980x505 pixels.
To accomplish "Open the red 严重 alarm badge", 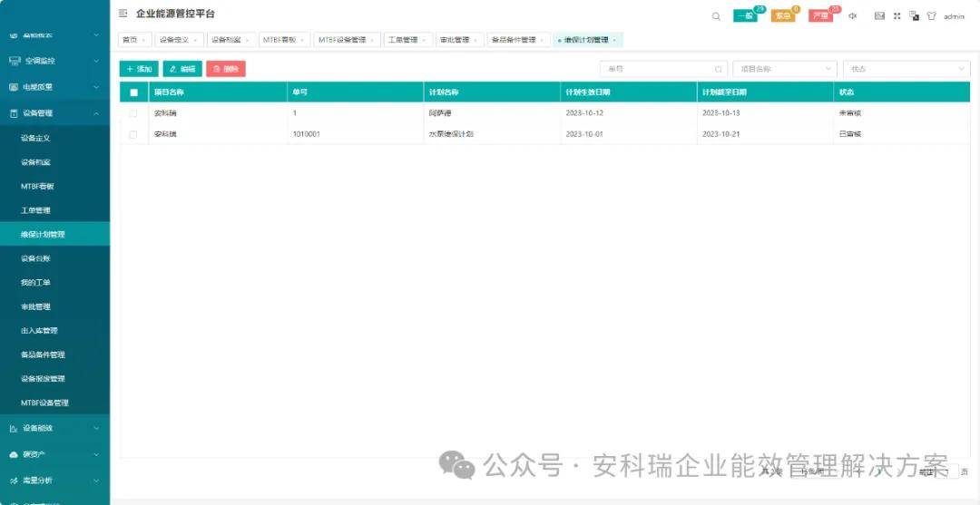I will tap(820, 16).
